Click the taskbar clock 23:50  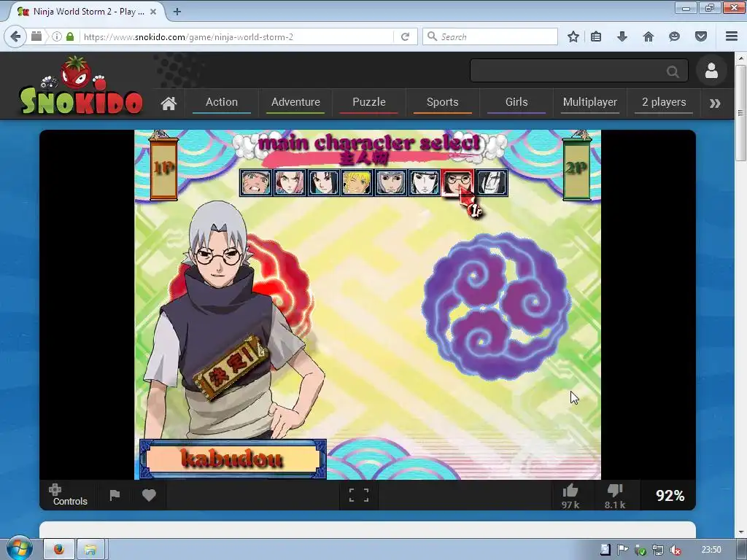[711, 550]
